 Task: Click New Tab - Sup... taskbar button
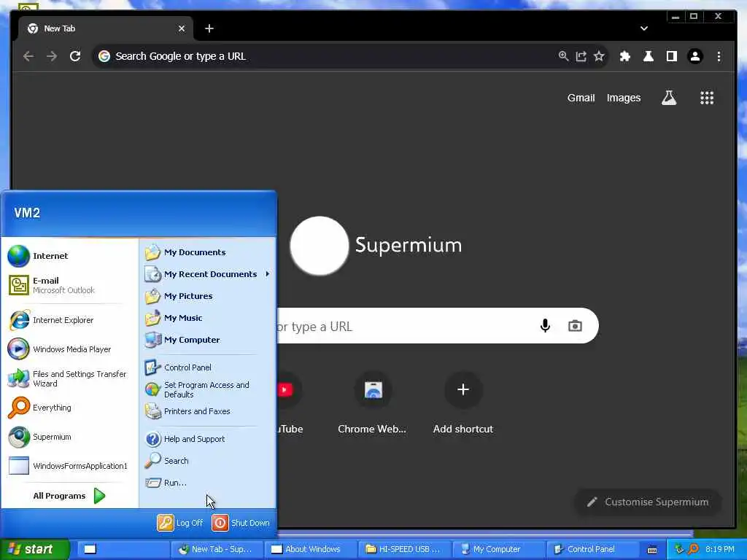pos(217,549)
